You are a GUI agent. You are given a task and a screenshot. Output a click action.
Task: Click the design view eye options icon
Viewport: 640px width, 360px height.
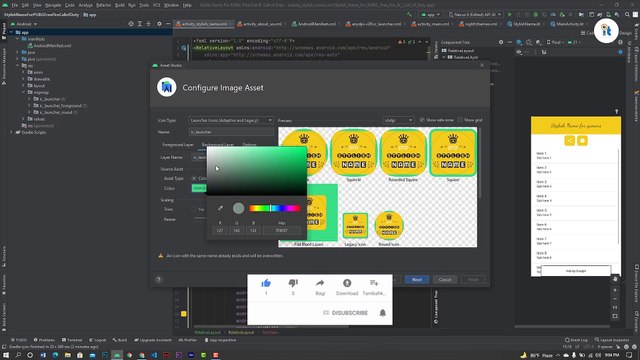(519, 52)
